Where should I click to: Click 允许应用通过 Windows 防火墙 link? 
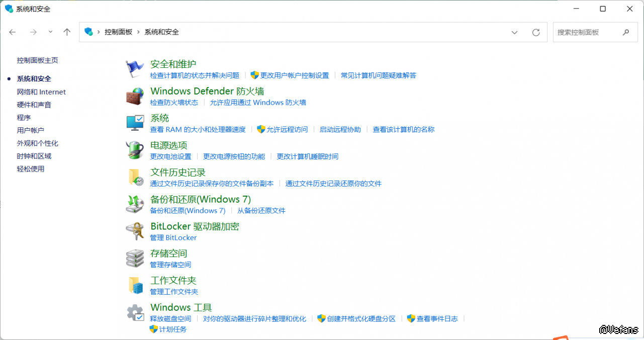[258, 103]
